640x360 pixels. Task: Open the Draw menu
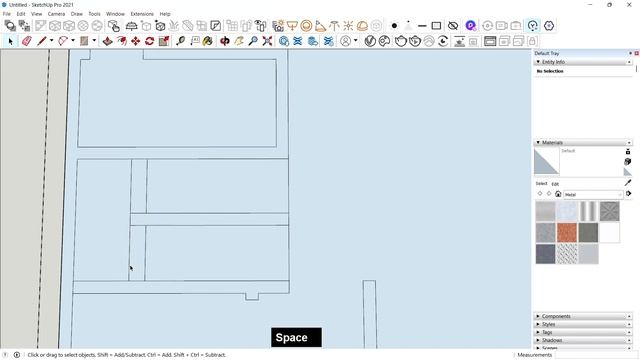tap(76, 14)
